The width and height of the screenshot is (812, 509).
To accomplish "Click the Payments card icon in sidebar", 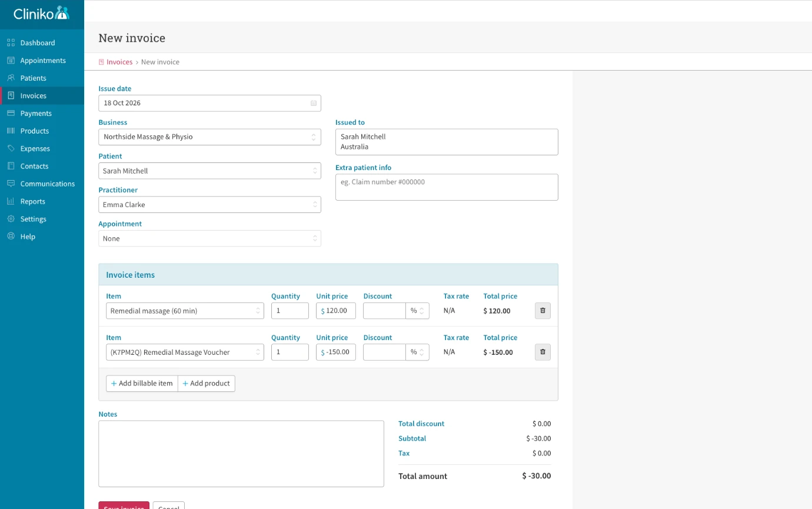I will click(11, 113).
